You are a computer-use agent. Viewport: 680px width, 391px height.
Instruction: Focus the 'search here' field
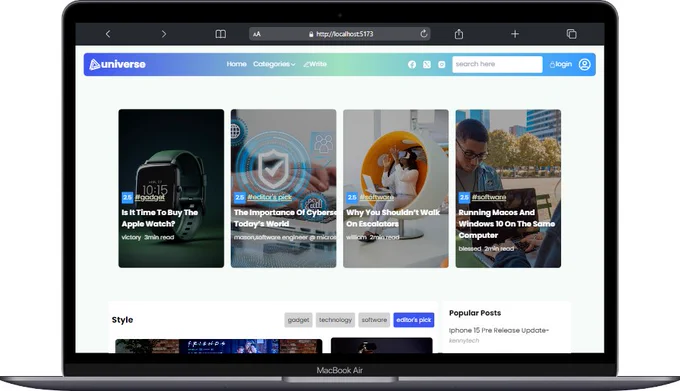[497, 64]
